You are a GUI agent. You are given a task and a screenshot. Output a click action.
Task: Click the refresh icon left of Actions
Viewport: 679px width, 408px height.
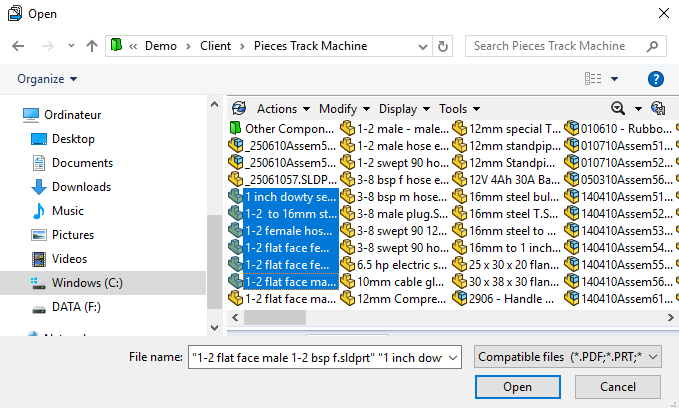click(238, 109)
